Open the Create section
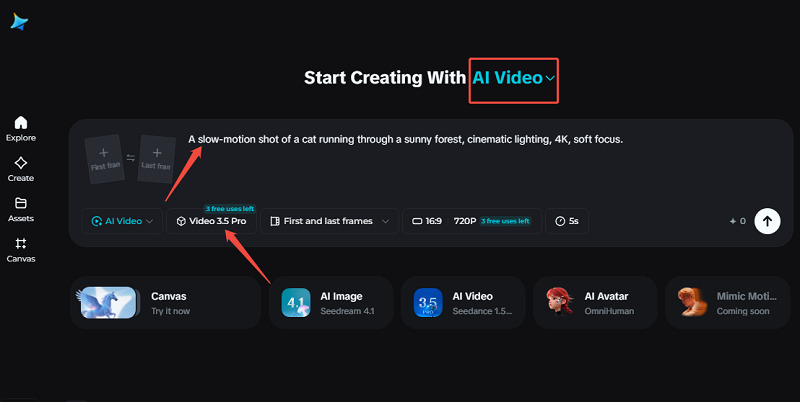800x402 pixels. tap(21, 169)
